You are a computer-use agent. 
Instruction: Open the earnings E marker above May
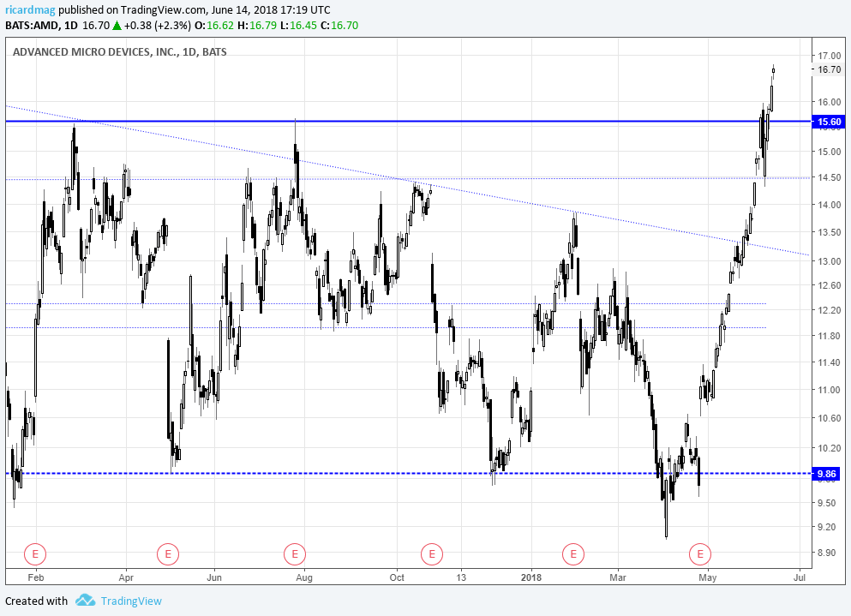[699, 554]
